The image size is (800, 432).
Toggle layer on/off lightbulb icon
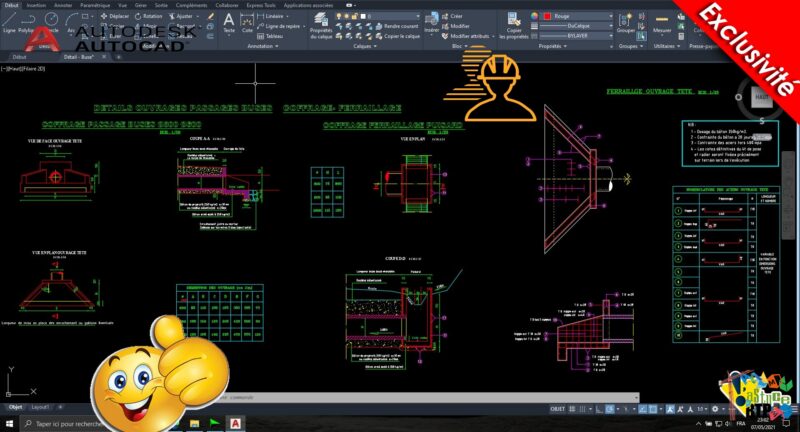339,16
